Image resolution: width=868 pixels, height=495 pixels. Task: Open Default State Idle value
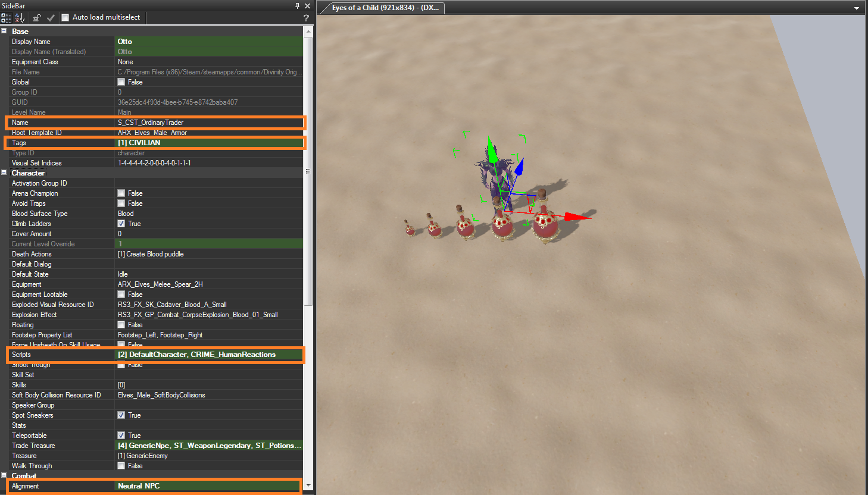tap(209, 274)
